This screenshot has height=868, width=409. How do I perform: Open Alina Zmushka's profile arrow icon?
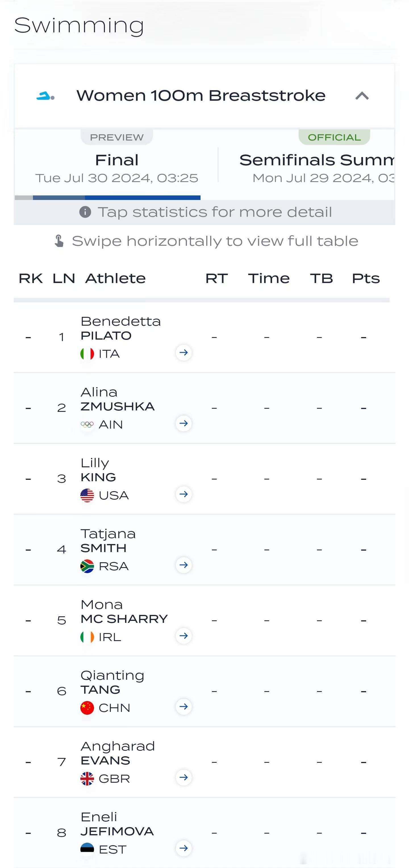[183, 423]
